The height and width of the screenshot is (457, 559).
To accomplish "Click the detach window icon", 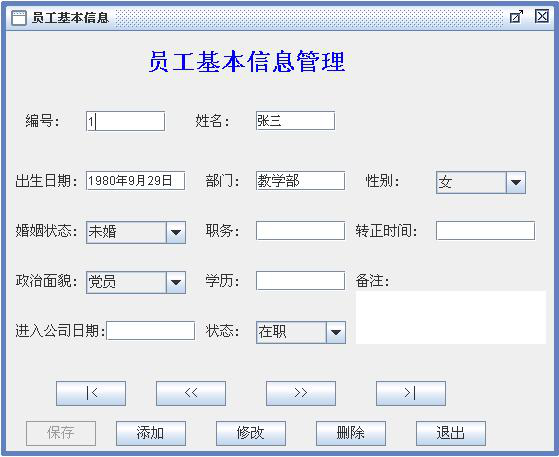I will coord(516,17).
